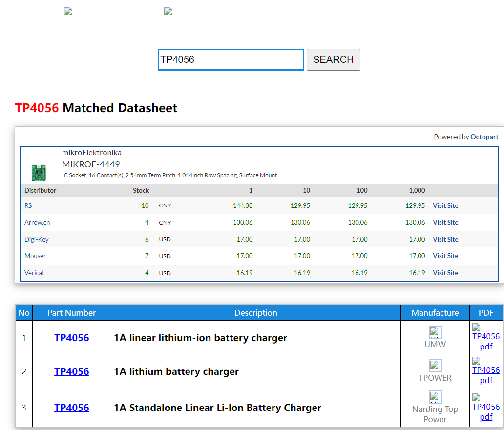Click the Manufacture column header
The image size is (504, 430).
pyautogui.click(x=435, y=313)
